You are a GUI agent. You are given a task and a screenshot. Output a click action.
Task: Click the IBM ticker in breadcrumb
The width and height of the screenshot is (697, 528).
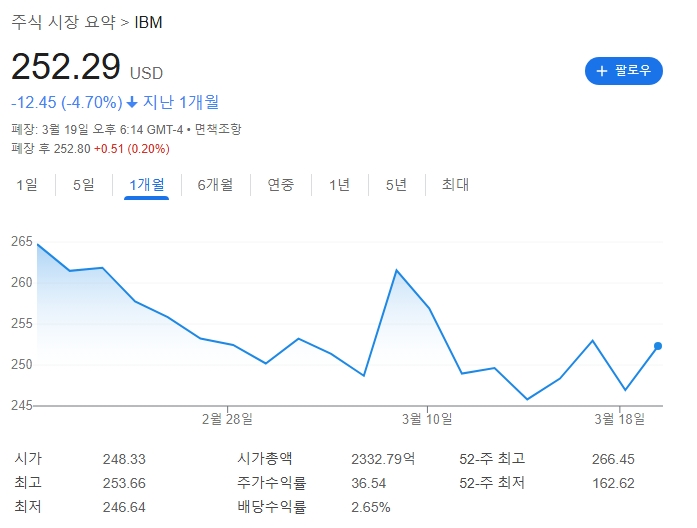(148, 22)
